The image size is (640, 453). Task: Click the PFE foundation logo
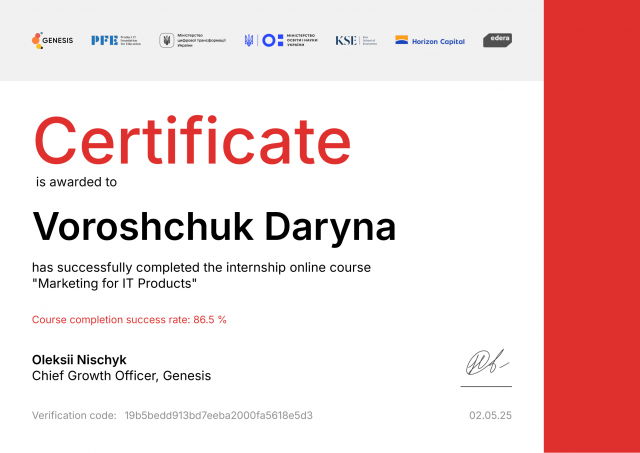116,40
